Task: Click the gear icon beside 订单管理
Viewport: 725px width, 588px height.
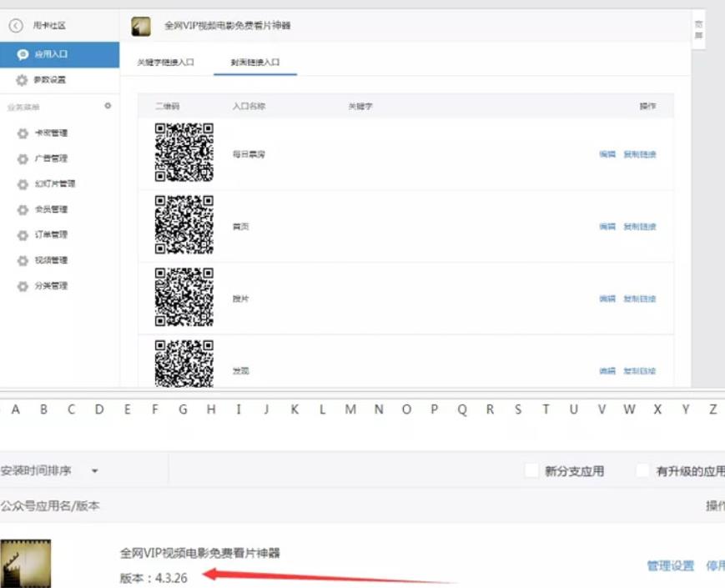Action: pyautogui.click(x=23, y=235)
